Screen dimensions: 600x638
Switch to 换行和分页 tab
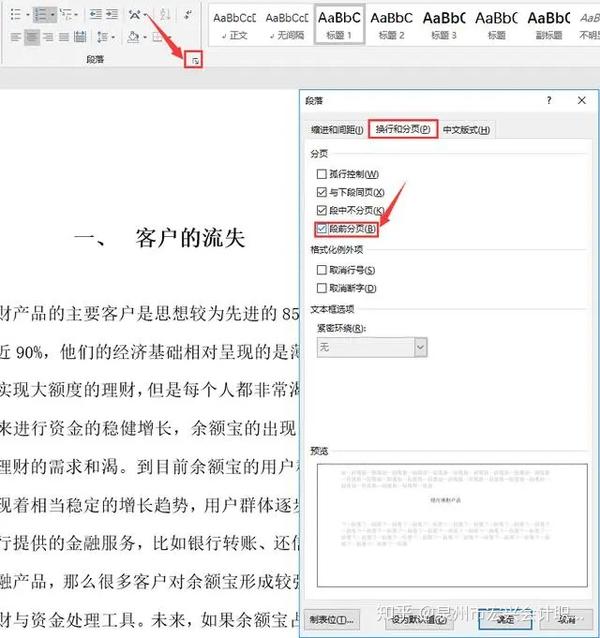point(403,129)
